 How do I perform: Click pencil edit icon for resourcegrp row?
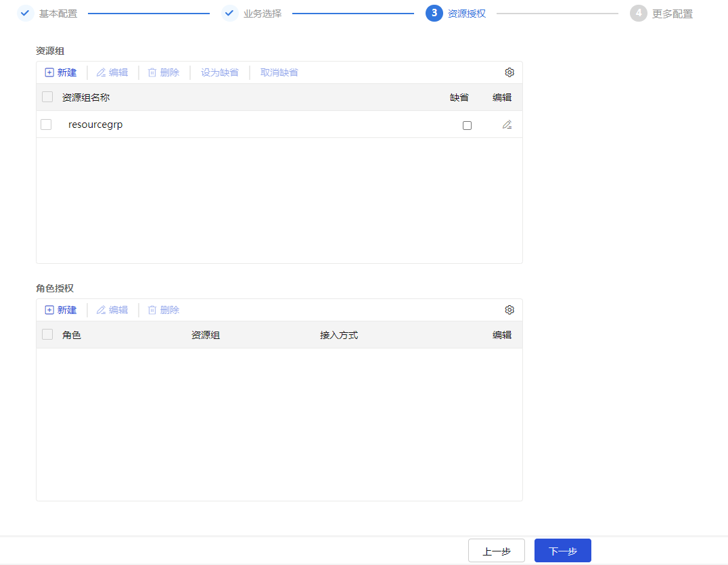click(x=507, y=125)
